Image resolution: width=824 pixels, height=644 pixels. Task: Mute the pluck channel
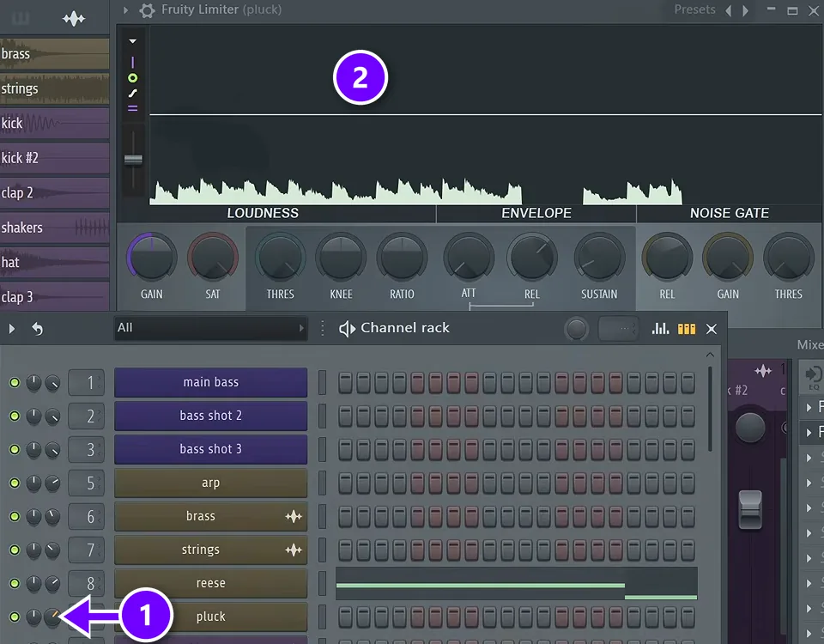(15, 617)
